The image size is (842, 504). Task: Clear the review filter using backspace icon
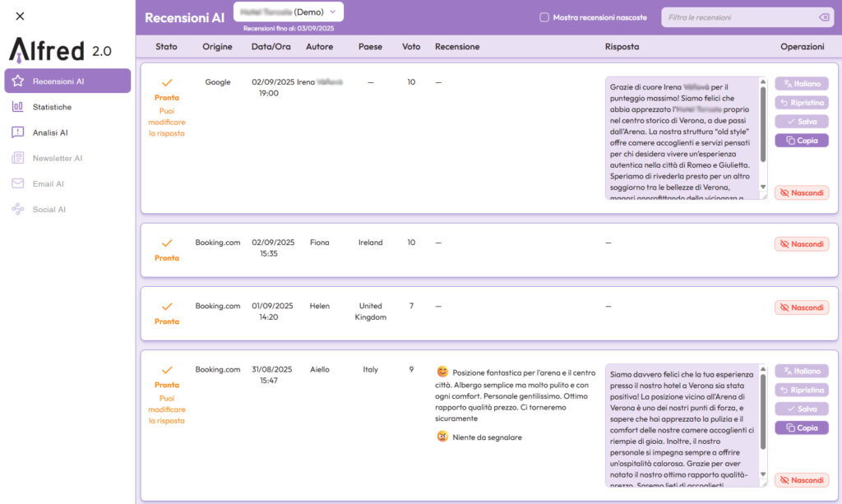(824, 17)
